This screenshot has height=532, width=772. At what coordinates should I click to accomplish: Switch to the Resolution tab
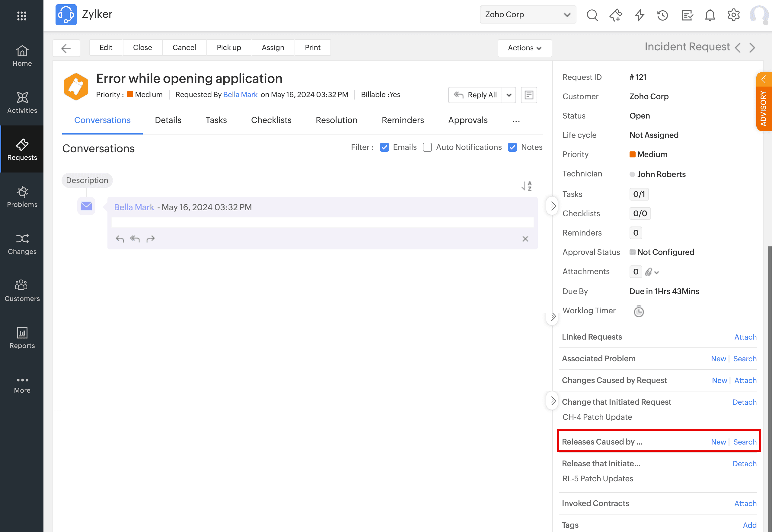click(x=336, y=120)
